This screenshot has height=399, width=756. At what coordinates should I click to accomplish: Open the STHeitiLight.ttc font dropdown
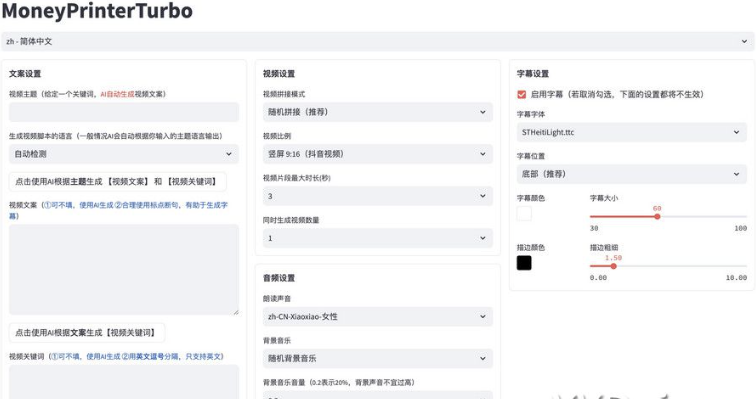(632, 132)
